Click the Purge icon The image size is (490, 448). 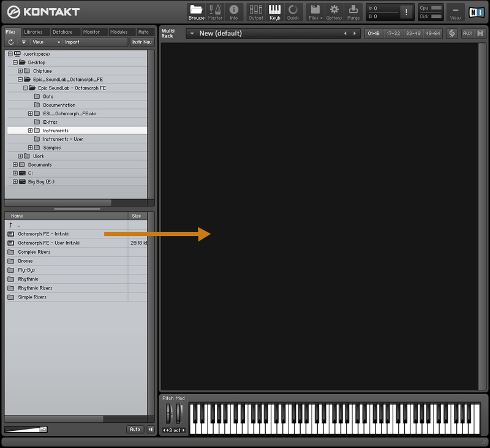[353, 12]
